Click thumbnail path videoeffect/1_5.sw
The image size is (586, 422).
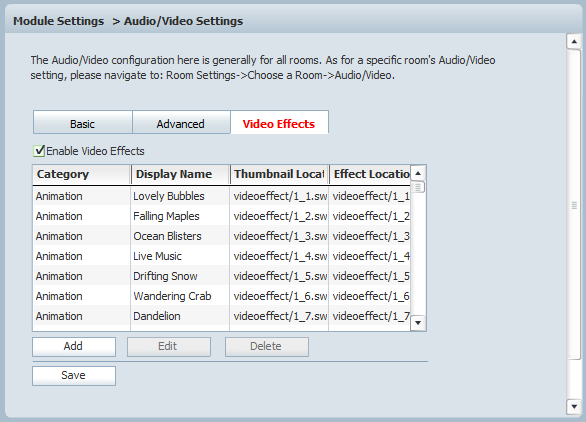coord(280,276)
